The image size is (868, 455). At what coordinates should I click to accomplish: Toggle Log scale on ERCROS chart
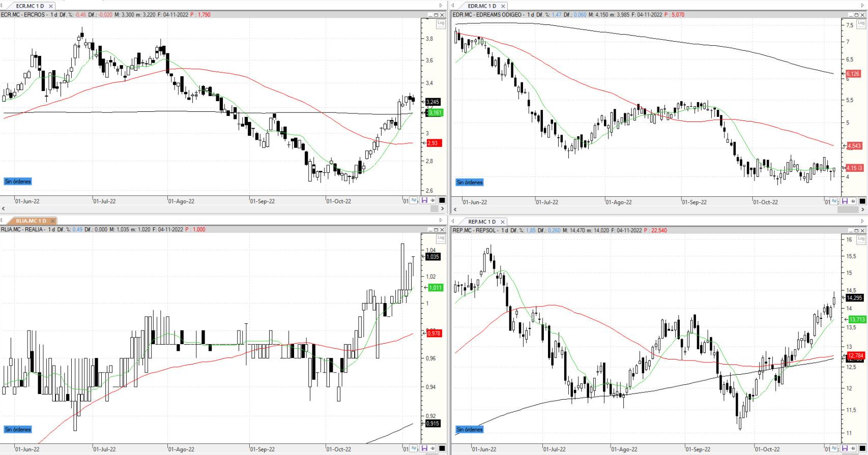[x=441, y=23]
